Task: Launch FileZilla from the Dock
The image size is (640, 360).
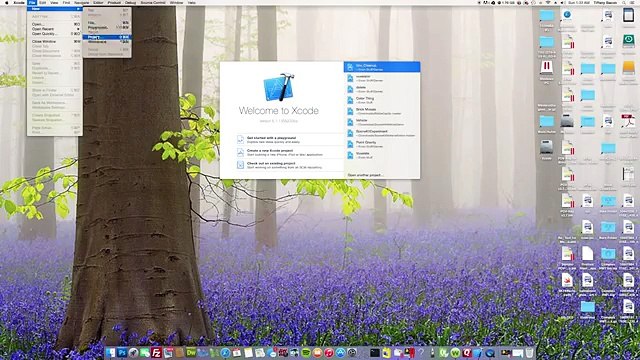Action: pyautogui.click(x=156, y=353)
